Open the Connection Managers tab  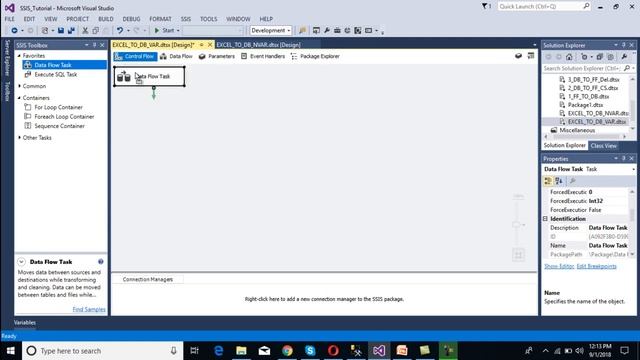148,279
